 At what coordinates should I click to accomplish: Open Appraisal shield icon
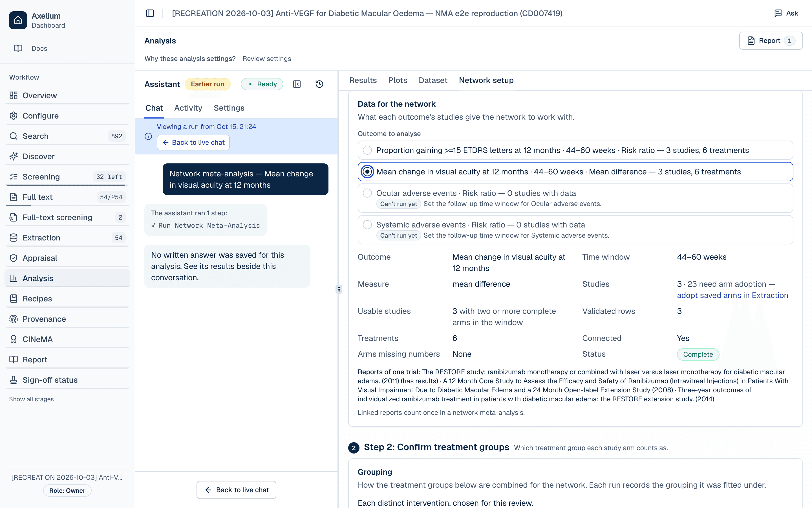point(14,258)
